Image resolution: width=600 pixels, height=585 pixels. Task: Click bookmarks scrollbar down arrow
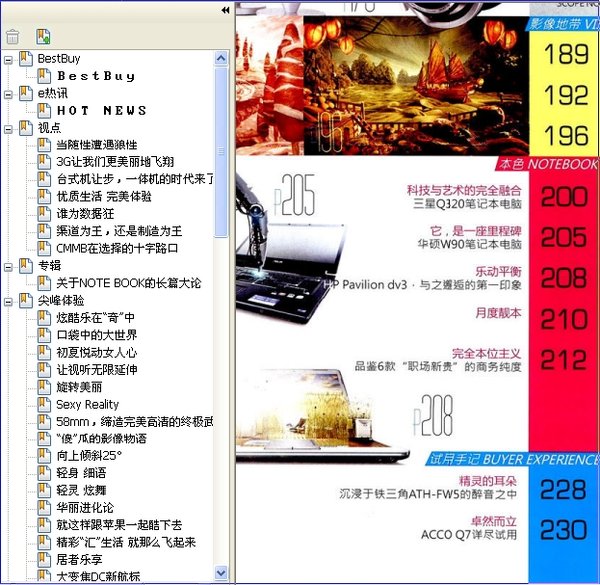[x=221, y=573]
